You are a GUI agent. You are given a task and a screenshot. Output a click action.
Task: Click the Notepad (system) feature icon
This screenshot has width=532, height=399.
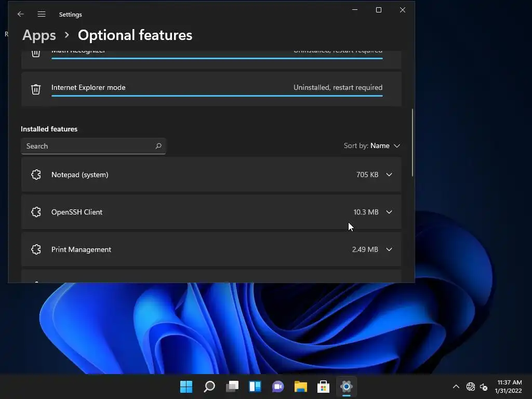(36, 175)
